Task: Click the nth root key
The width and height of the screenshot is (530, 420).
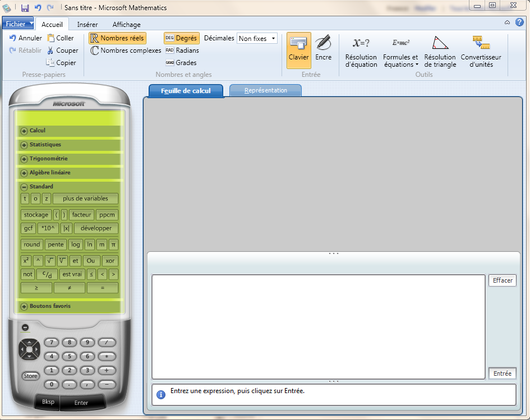Action: tap(62, 261)
